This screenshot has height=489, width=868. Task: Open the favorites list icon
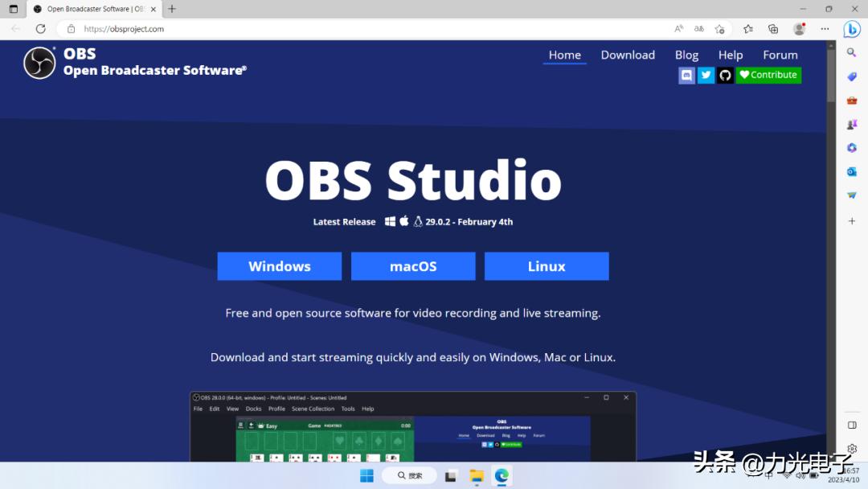(x=748, y=29)
